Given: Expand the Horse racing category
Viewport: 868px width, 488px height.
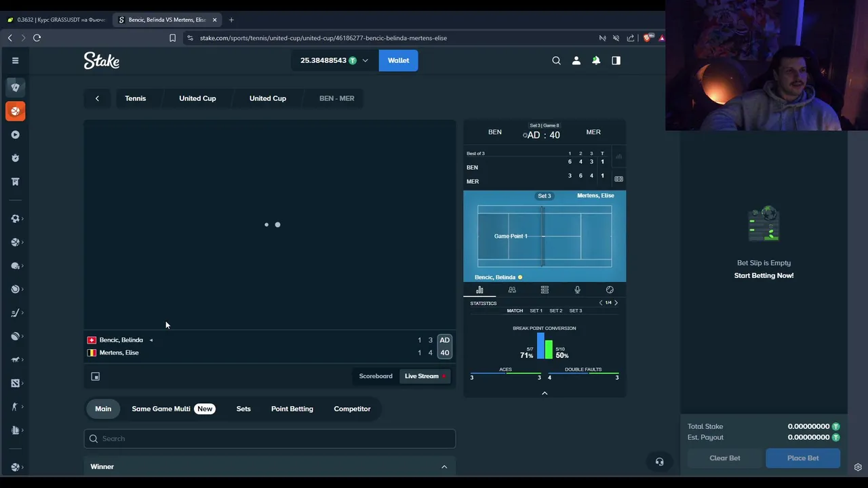Looking at the screenshot, I should pos(15,359).
